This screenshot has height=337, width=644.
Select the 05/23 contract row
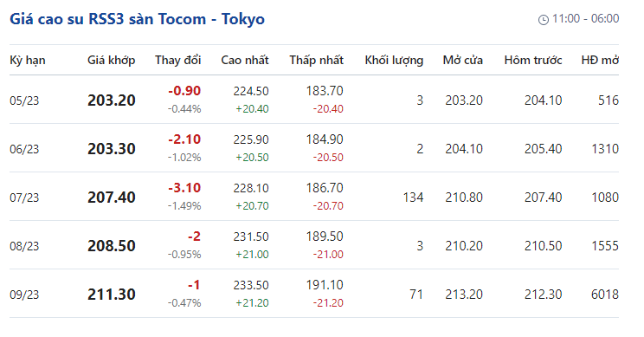[314, 100]
